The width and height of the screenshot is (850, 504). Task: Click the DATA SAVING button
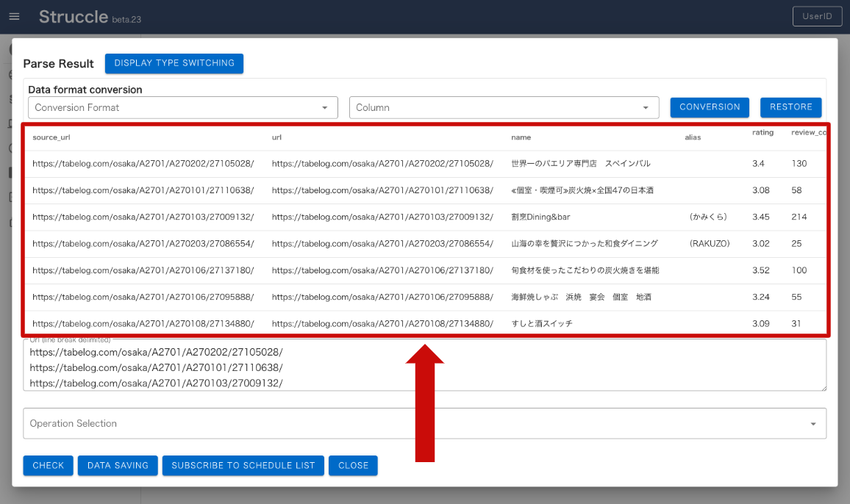coord(117,465)
